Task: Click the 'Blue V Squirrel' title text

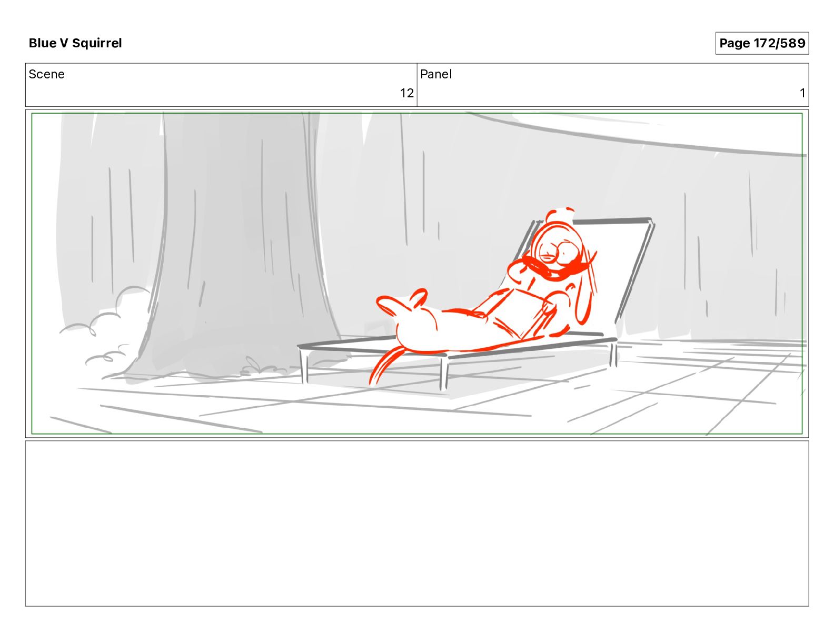Action: click(75, 43)
